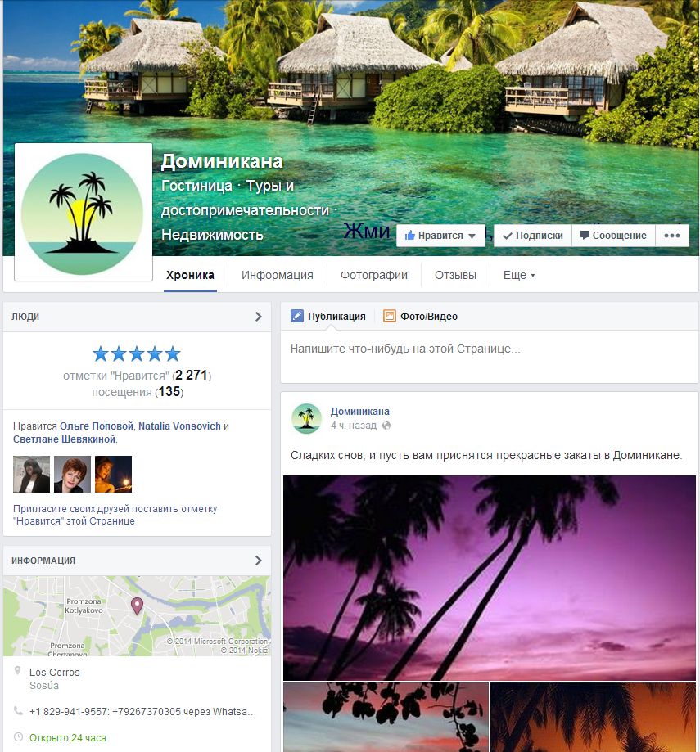Open Ольге Поповой profile link

coord(97,426)
